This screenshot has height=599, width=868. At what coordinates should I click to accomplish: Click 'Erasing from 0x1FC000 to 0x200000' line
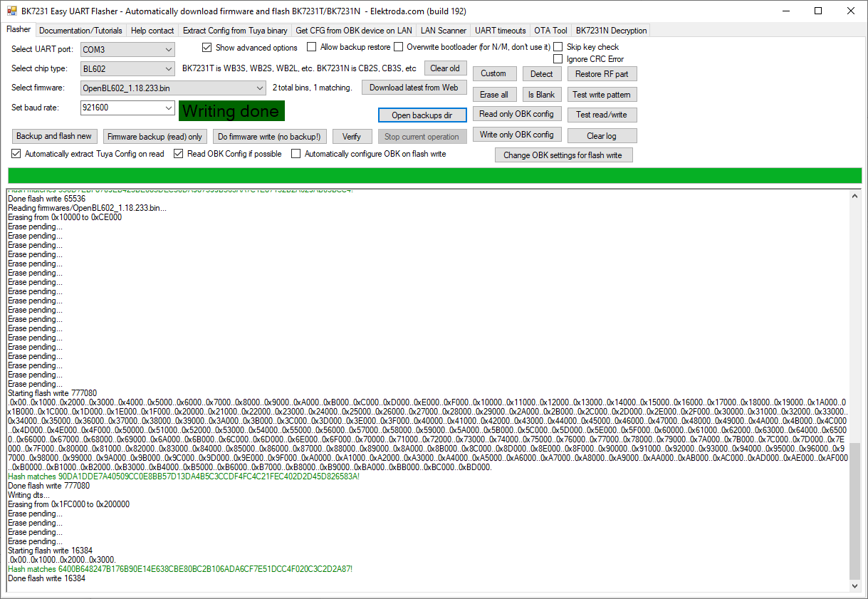68,504
